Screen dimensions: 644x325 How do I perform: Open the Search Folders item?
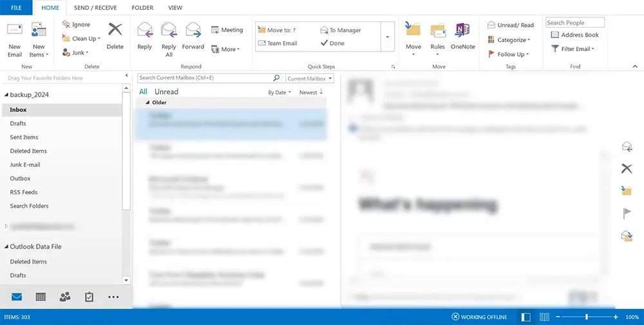click(x=29, y=206)
